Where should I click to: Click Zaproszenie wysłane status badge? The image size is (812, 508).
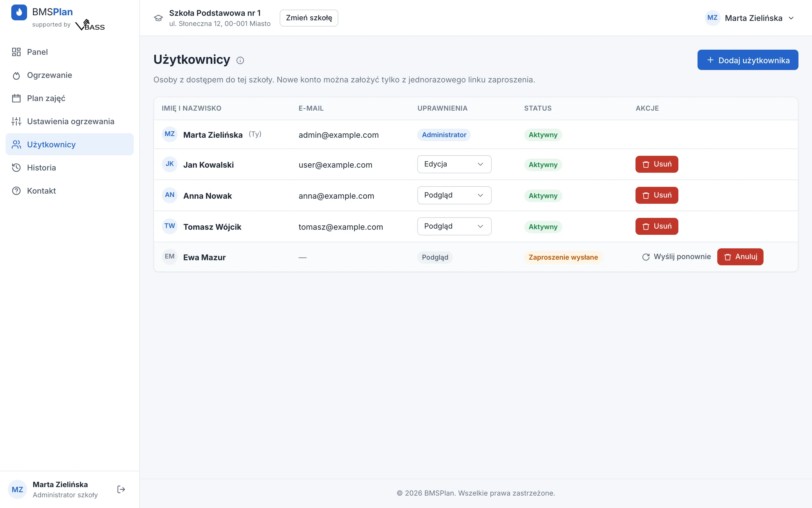pyautogui.click(x=563, y=257)
